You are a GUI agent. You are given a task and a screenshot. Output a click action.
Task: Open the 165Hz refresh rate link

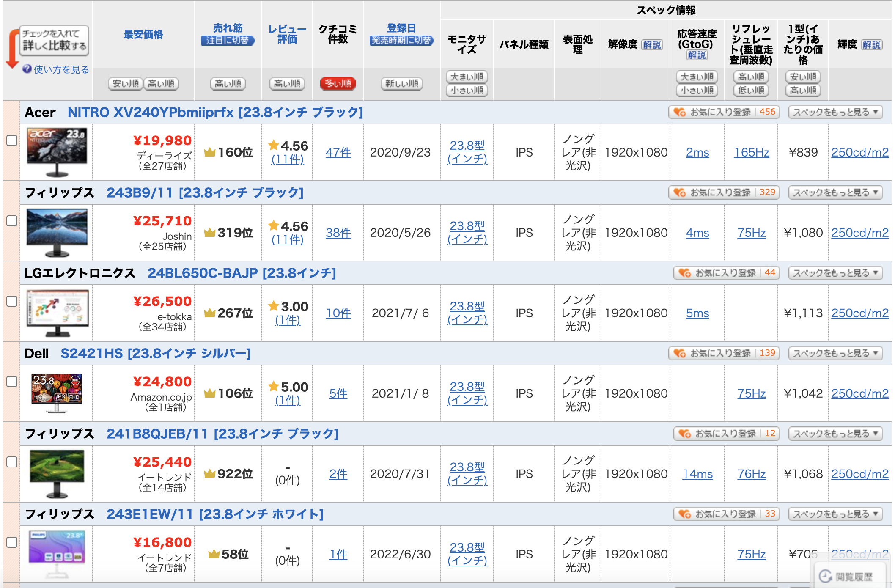(751, 152)
